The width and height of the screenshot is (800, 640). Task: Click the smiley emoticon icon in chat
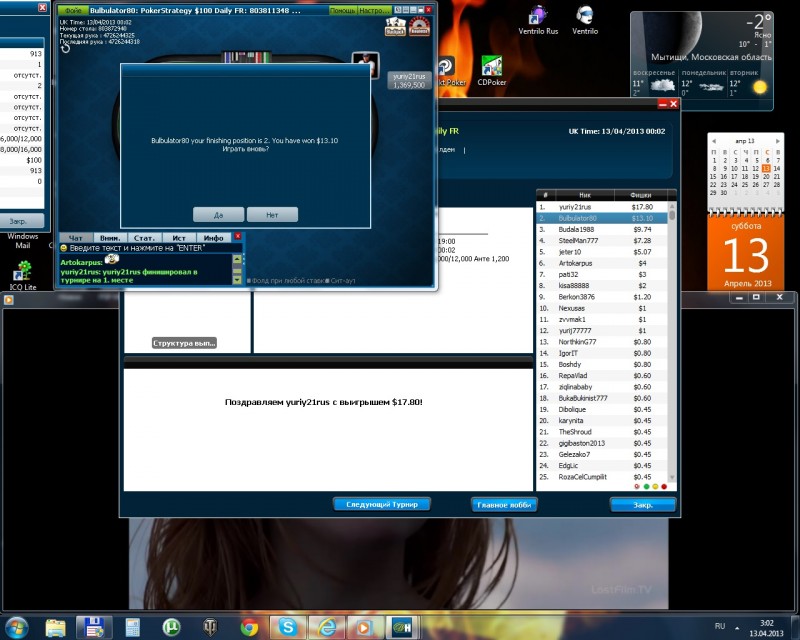point(64,248)
